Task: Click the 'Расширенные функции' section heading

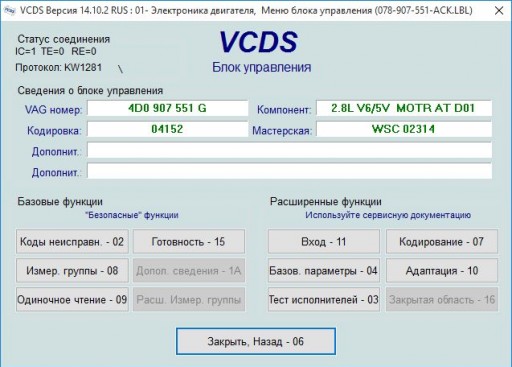Action: [326, 202]
